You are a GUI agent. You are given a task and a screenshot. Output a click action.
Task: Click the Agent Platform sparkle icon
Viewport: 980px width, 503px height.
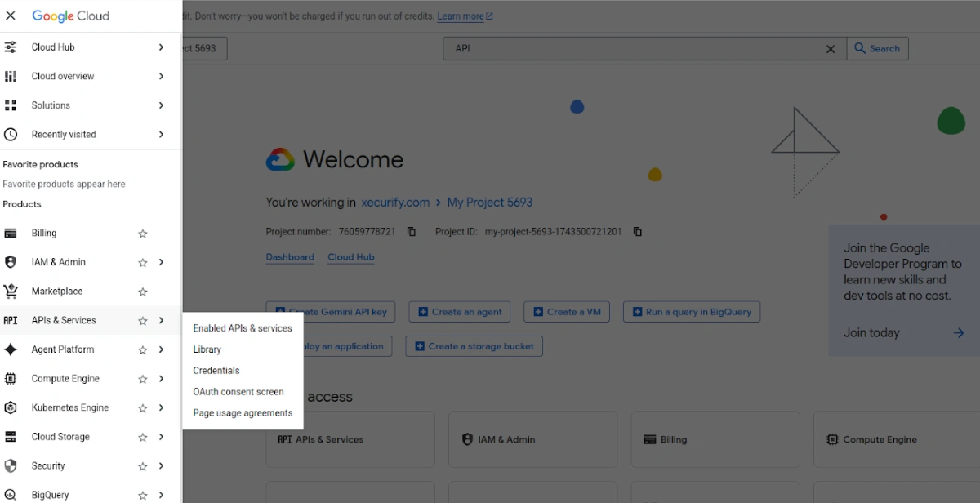click(11, 349)
